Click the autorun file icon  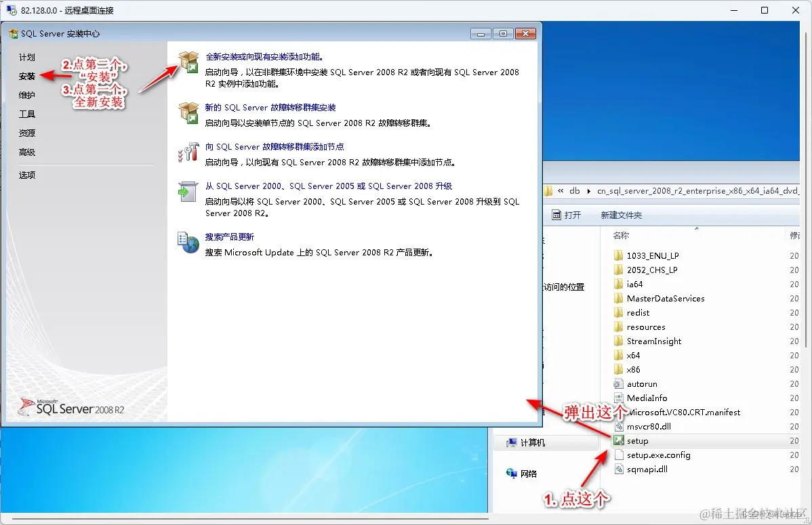(618, 383)
